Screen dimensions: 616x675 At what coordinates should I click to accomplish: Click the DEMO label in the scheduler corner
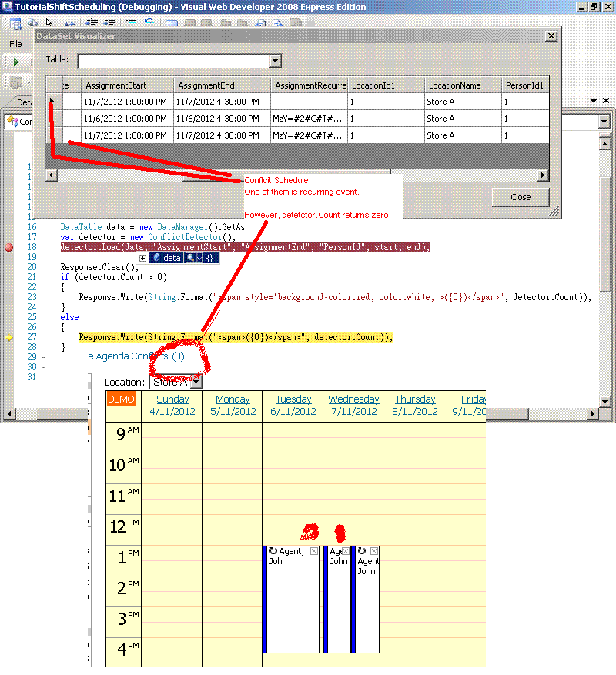point(121,399)
